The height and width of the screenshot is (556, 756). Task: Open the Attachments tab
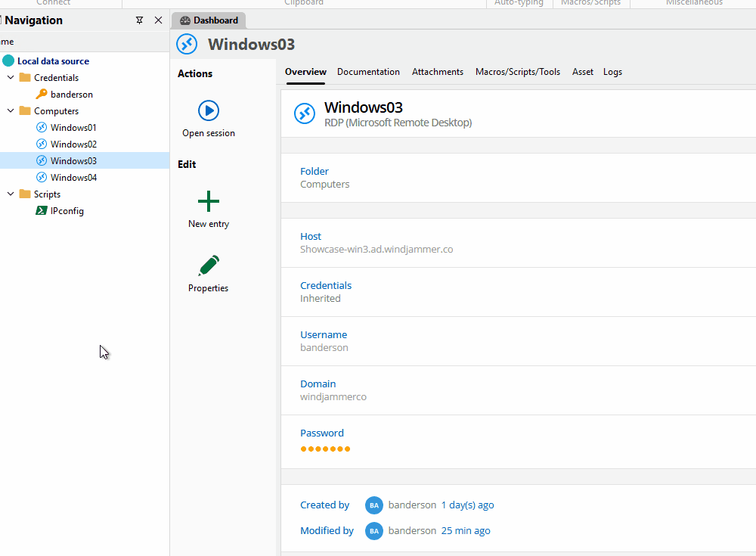pos(438,72)
